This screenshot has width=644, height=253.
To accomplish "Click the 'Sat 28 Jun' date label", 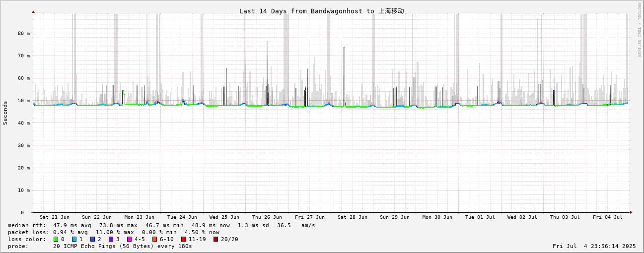I will [353, 217].
